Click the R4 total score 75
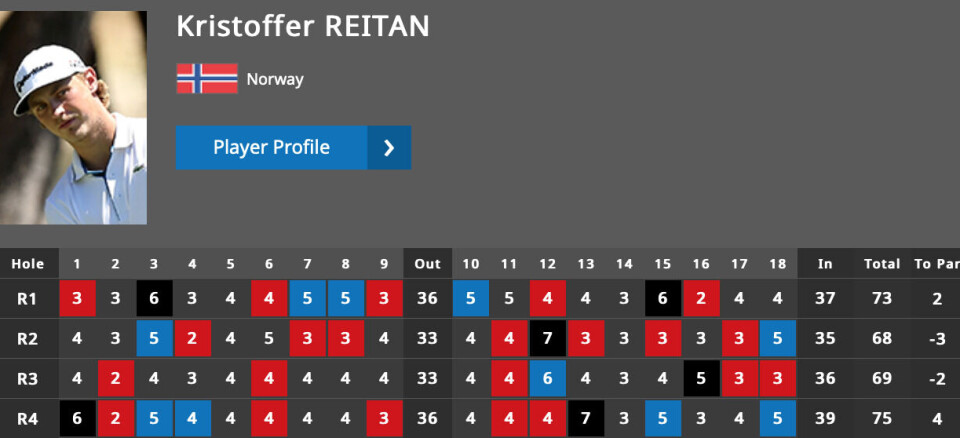960x438 pixels. pyautogui.click(x=882, y=419)
